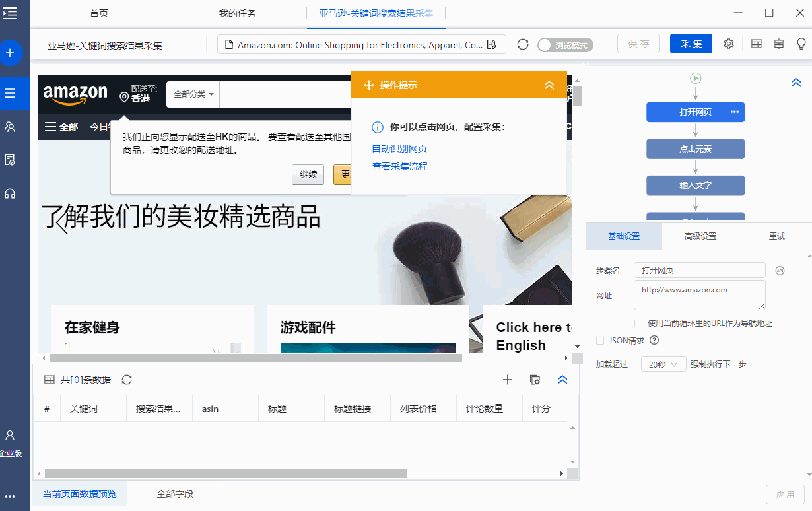
Task: Check the JSON请求 checkbox
Action: point(600,341)
